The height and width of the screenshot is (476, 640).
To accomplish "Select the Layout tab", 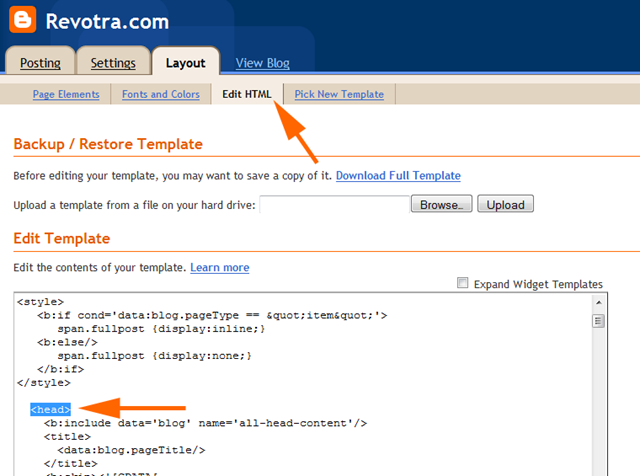I will click(186, 62).
